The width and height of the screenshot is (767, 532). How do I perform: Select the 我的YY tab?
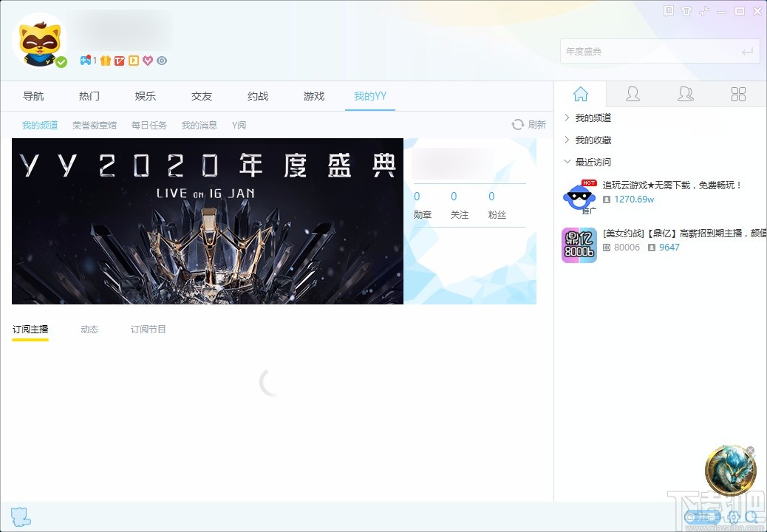click(x=369, y=96)
